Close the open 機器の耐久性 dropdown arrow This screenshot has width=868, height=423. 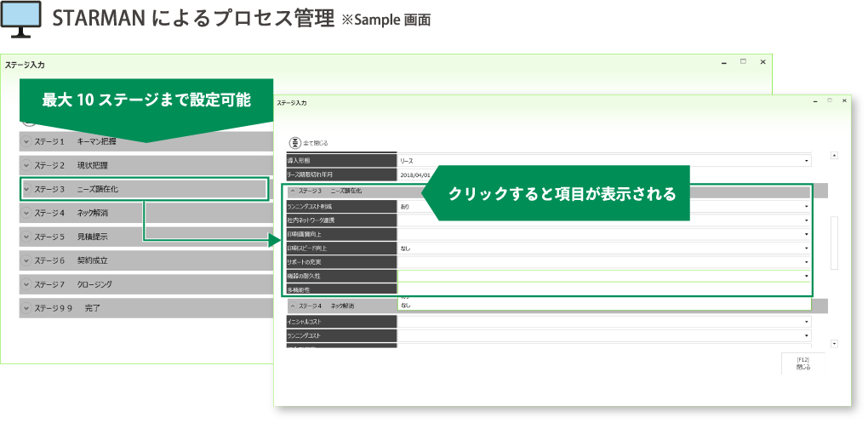coord(807,276)
